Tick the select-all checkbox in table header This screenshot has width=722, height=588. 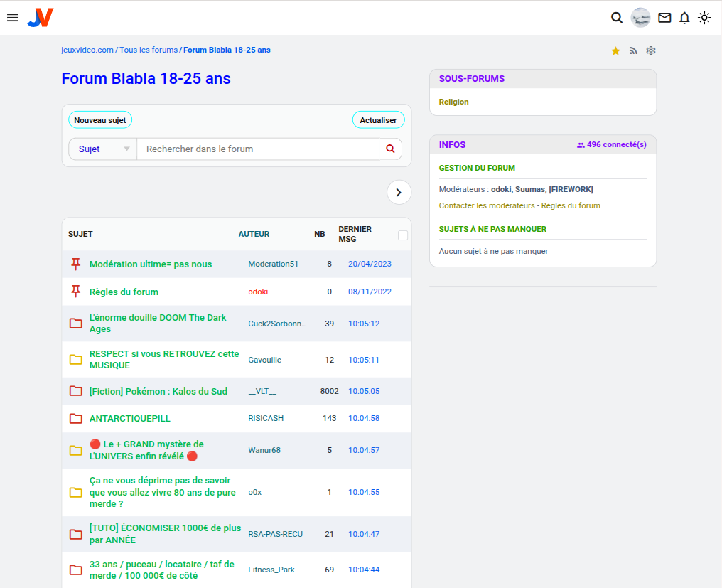pyautogui.click(x=403, y=235)
